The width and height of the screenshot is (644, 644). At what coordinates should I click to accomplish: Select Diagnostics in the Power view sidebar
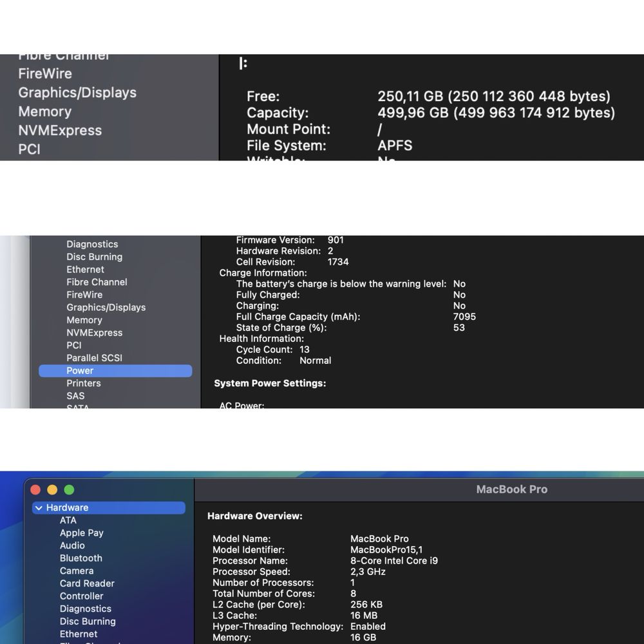(x=92, y=244)
